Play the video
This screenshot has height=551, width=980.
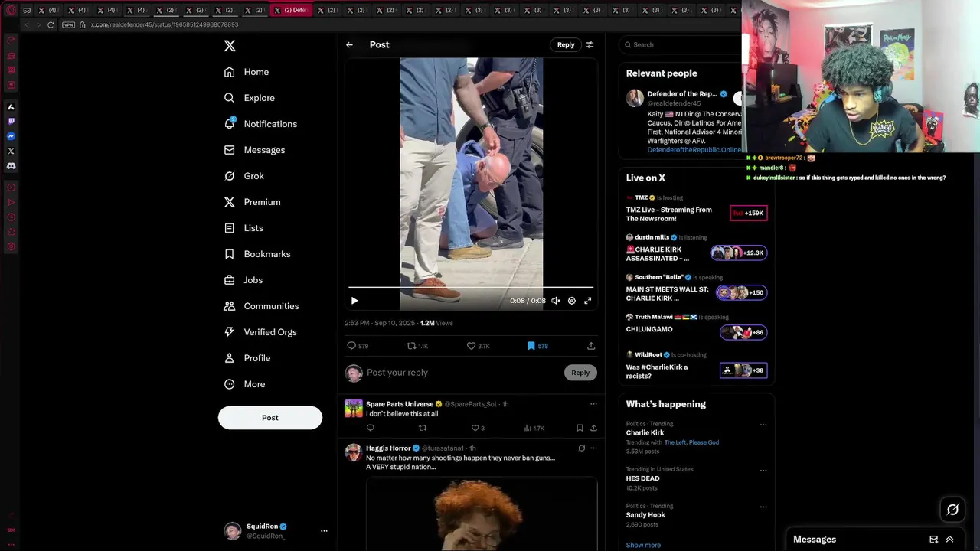pos(354,301)
